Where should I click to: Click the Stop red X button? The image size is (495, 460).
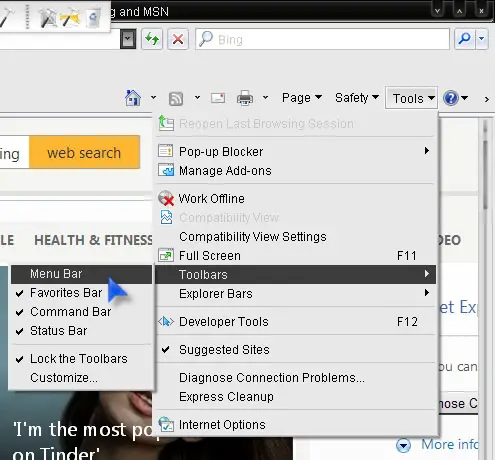[x=178, y=39]
